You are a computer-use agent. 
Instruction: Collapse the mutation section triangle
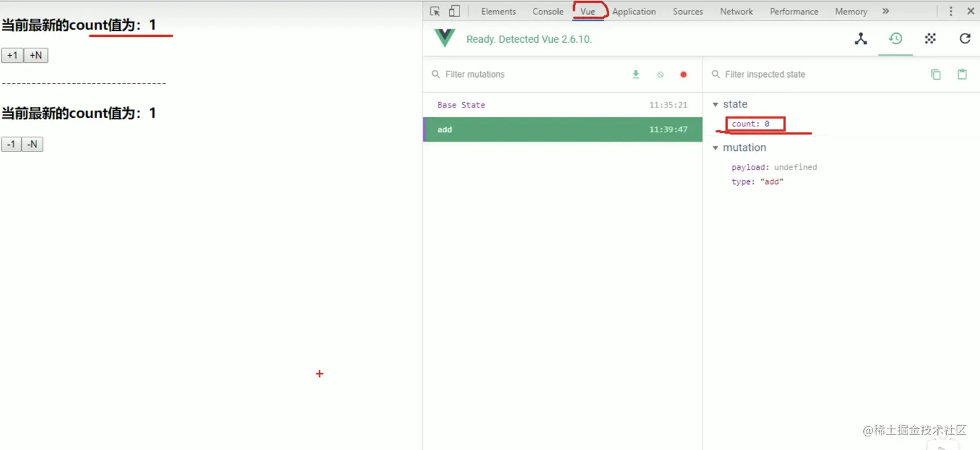(716, 148)
